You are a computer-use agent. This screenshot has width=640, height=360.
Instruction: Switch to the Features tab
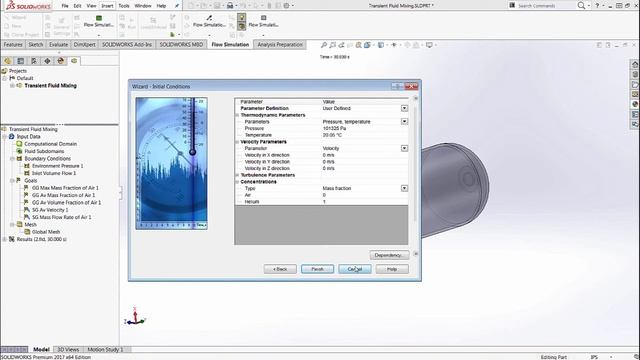coord(13,44)
